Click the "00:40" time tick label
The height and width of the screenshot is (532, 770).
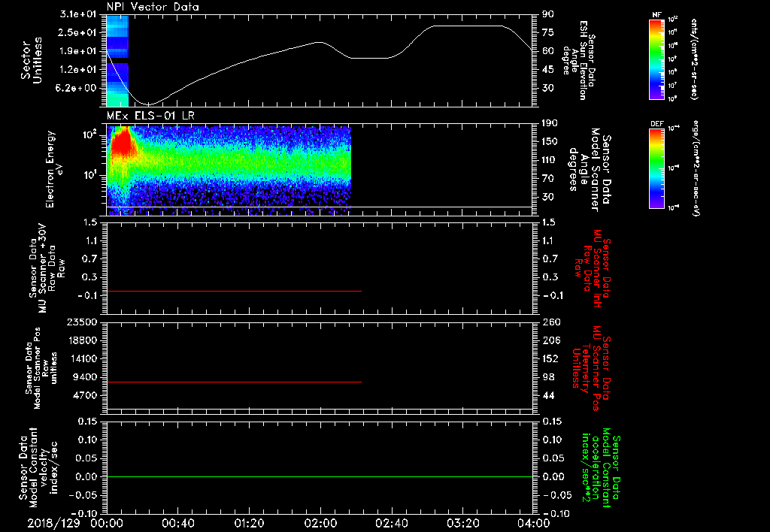coord(177,523)
